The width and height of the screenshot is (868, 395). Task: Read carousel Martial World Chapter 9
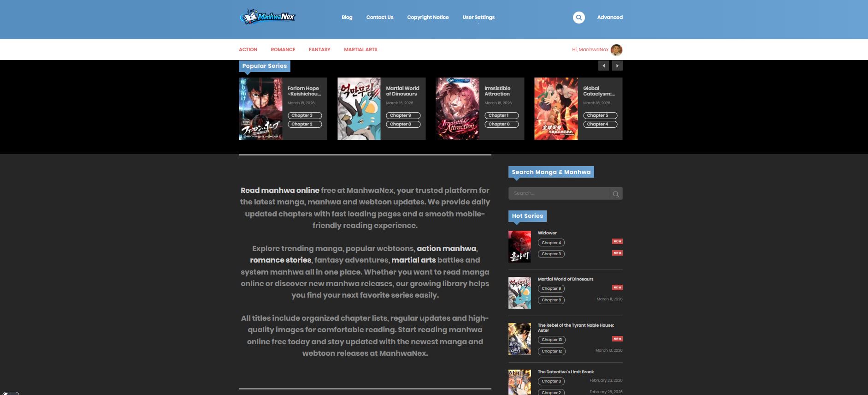pos(403,115)
